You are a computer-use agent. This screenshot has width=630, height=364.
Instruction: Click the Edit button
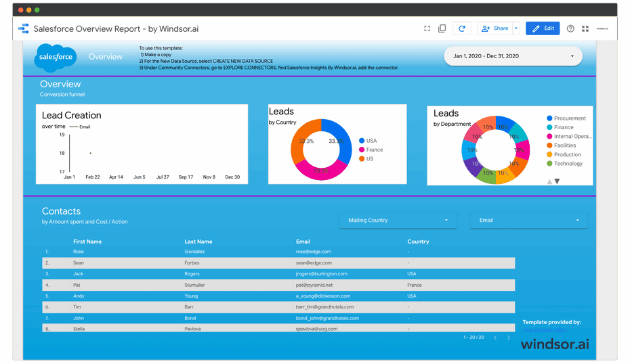(543, 28)
